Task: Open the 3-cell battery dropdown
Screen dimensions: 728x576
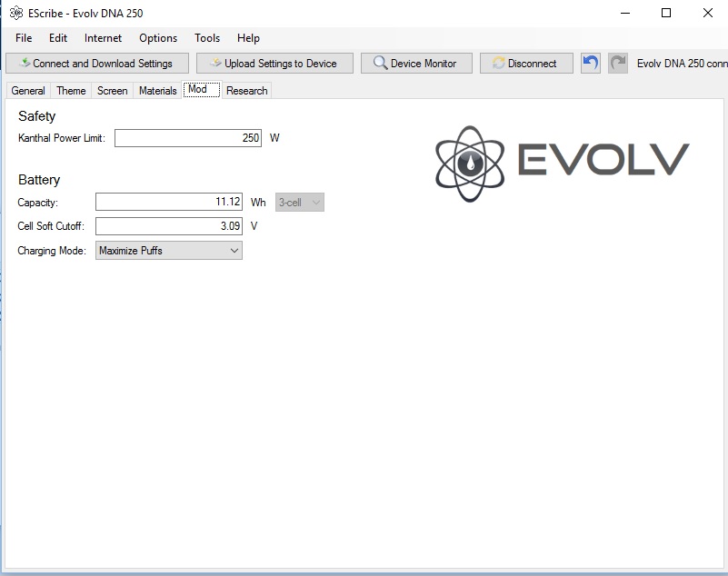Action: pos(299,203)
